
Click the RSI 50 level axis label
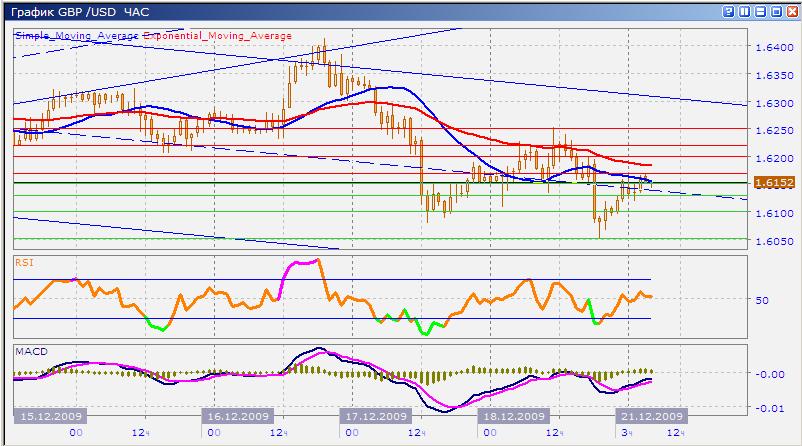pyautogui.click(x=763, y=300)
